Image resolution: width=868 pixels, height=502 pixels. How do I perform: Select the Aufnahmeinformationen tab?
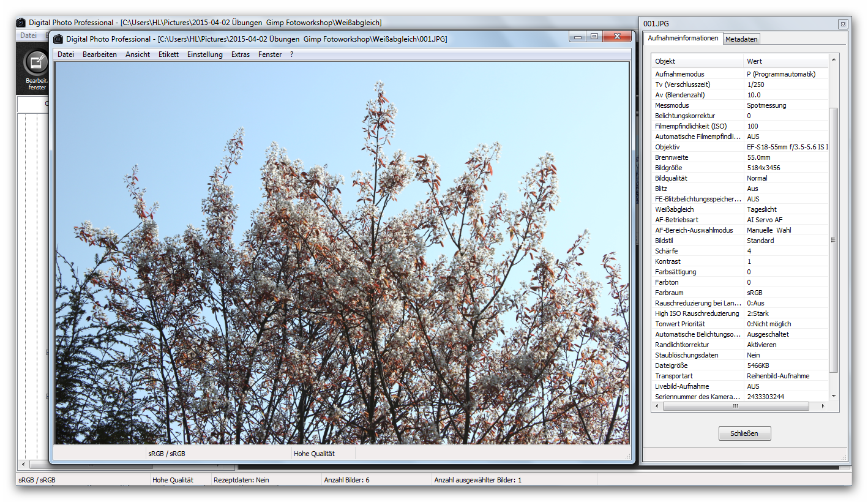point(683,38)
